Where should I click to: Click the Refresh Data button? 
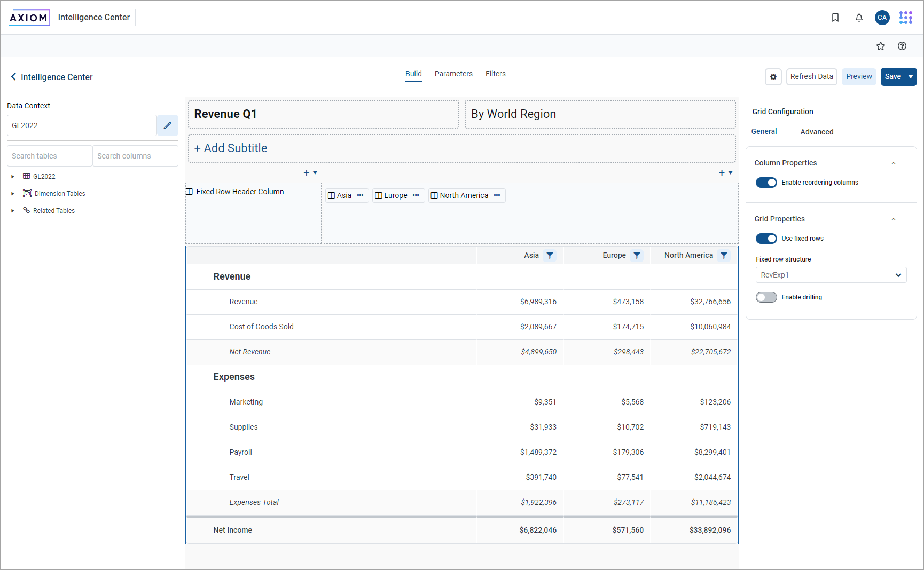tap(811, 77)
